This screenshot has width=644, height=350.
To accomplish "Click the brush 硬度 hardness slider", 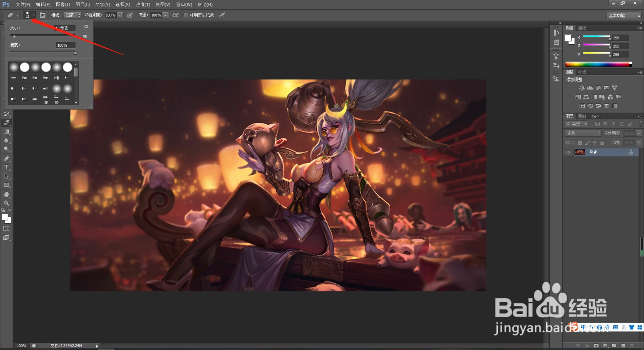I will coord(43,51).
